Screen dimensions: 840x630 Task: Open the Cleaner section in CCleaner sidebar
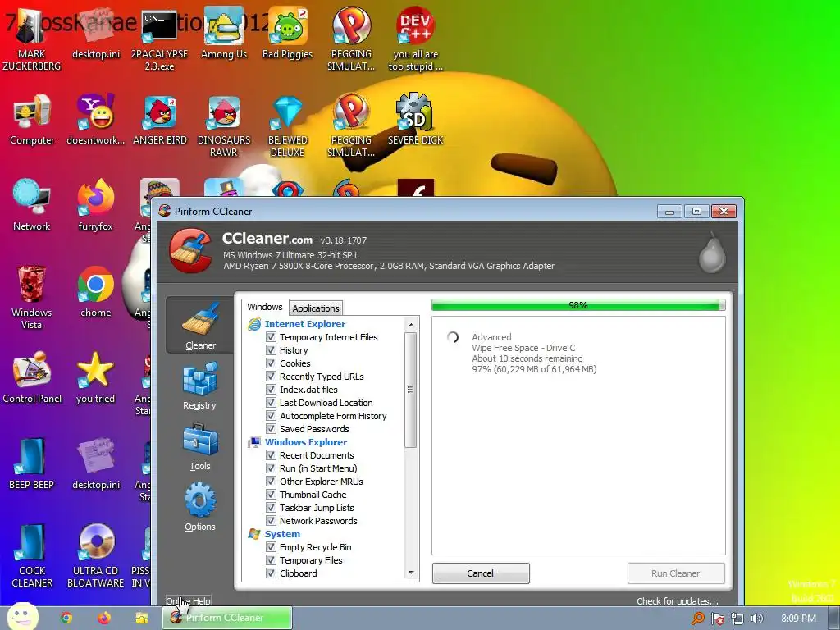(200, 325)
